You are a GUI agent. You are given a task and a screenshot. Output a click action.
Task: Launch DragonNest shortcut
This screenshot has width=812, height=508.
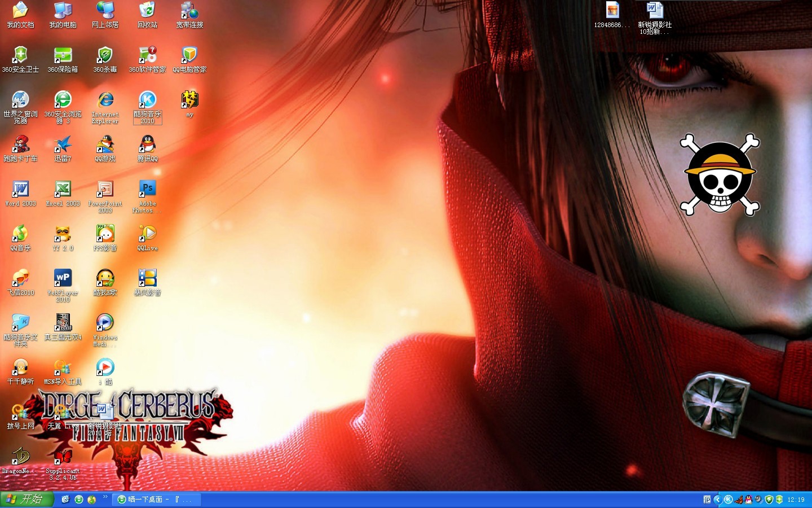coord(20,461)
